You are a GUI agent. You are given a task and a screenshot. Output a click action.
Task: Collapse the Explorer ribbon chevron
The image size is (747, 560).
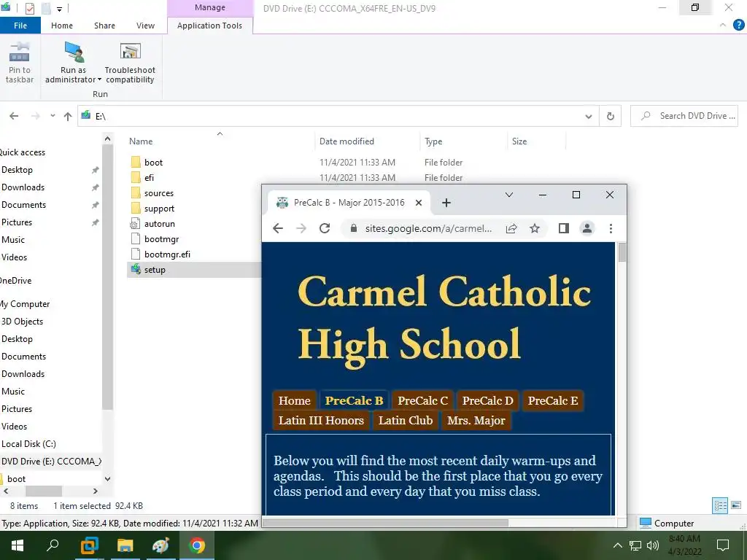click(x=723, y=25)
